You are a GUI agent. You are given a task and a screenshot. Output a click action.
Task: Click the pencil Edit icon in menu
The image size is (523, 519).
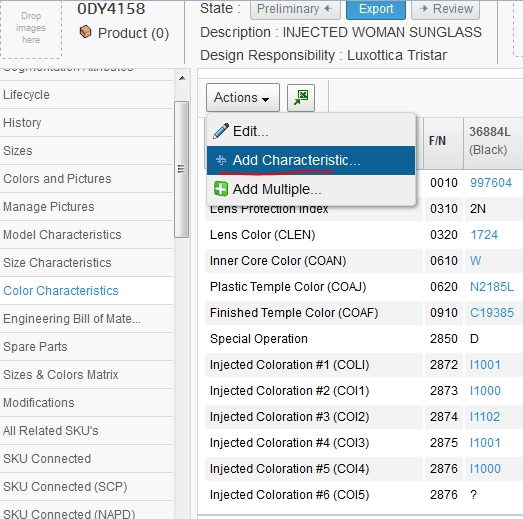pos(220,131)
